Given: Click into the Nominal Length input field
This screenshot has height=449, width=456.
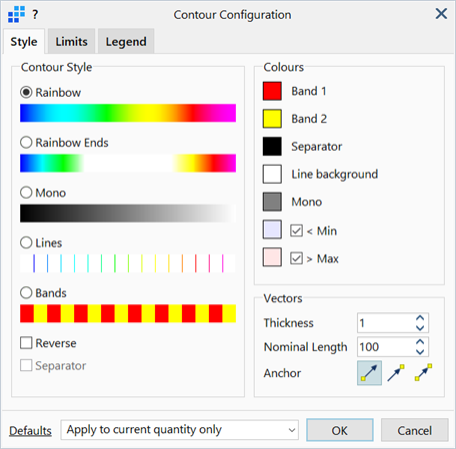Looking at the screenshot, I should (x=385, y=347).
